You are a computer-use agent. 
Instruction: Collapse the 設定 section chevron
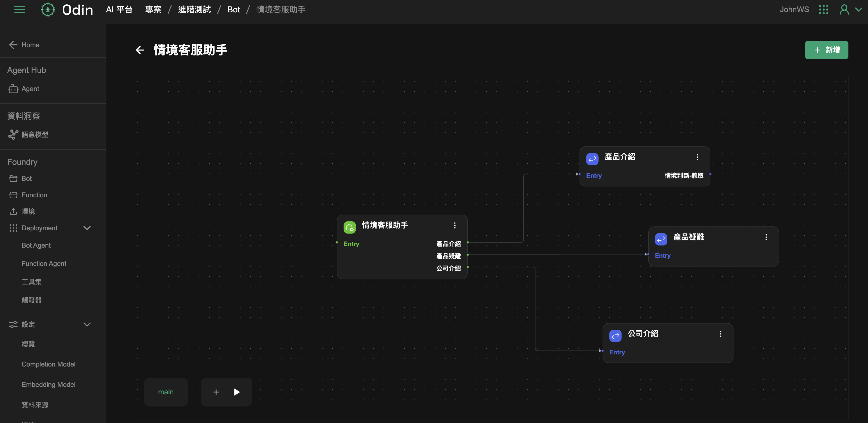pos(87,324)
